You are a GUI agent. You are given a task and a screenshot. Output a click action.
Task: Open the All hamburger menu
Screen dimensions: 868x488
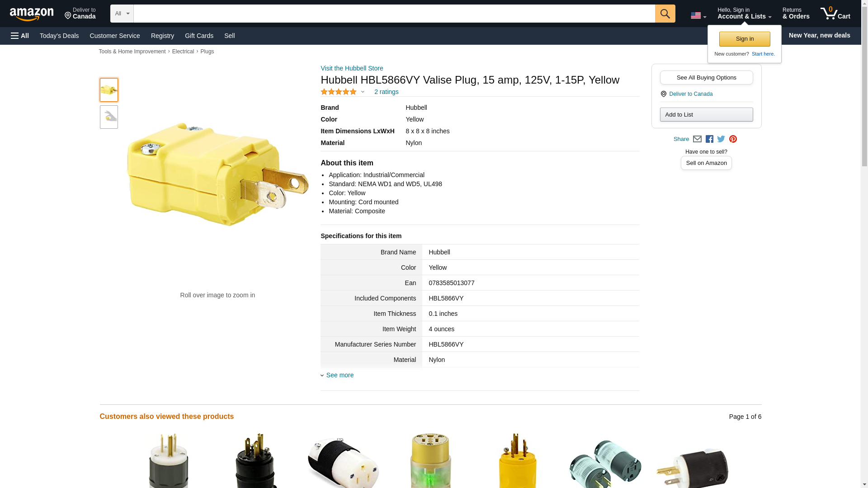point(20,36)
